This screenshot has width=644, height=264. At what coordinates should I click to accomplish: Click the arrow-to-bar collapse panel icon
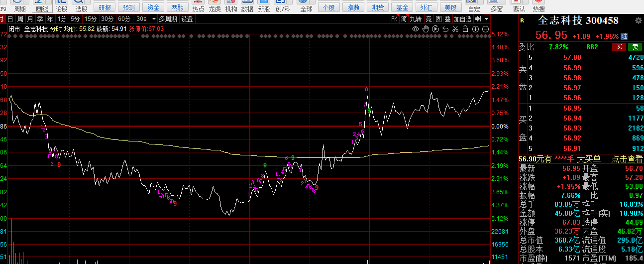478,19
